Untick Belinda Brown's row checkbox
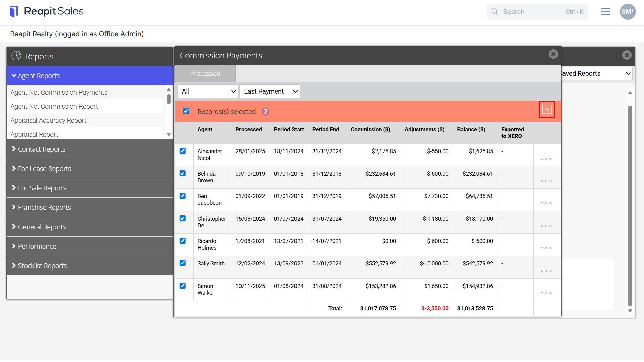Screen dimensions: 644x362 click(183, 173)
